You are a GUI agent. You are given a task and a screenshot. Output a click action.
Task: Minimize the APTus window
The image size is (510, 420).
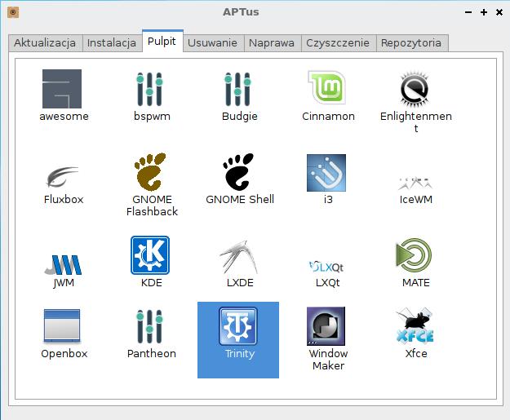(x=468, y=12)
